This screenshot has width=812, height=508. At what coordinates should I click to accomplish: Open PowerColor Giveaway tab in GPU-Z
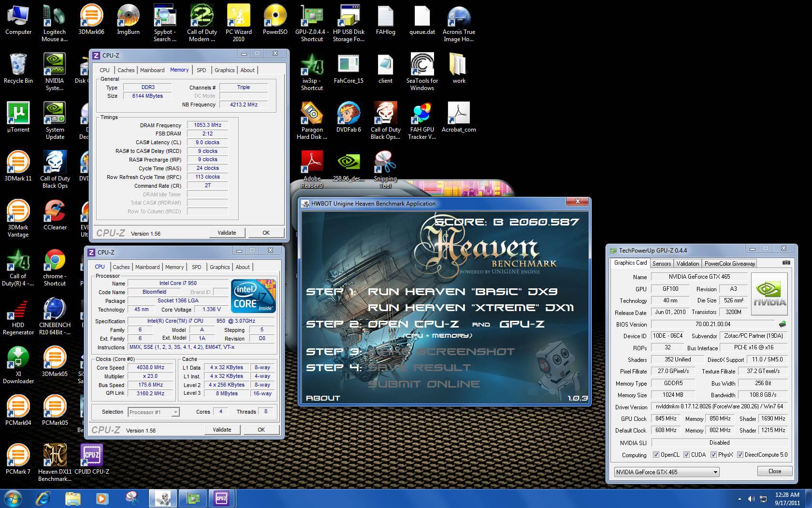point(729,264)
